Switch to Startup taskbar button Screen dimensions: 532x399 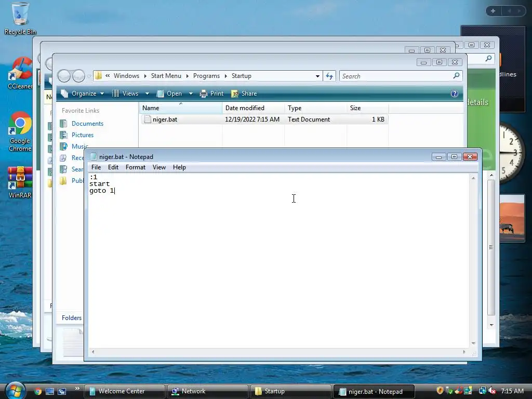(x=290, y=391)
